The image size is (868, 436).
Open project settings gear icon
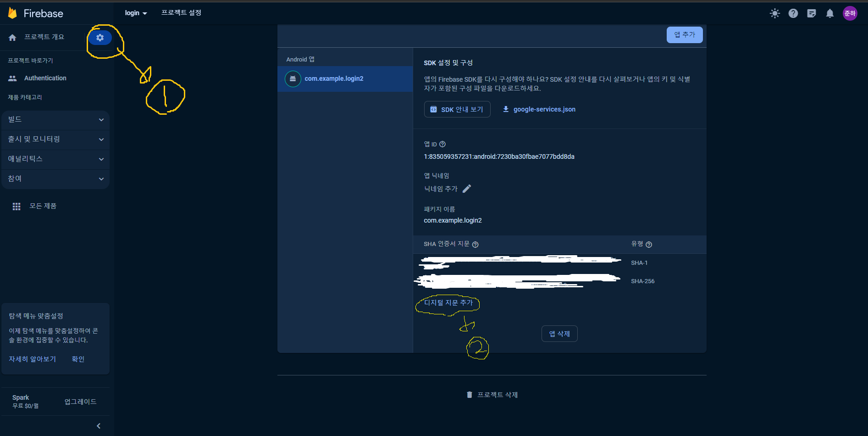pos(100,38)
